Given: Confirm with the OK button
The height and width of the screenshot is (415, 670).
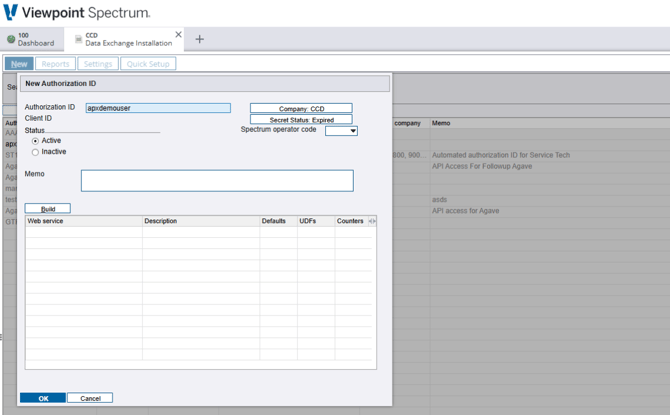Looking at the screenshot, I should (43, 398).
